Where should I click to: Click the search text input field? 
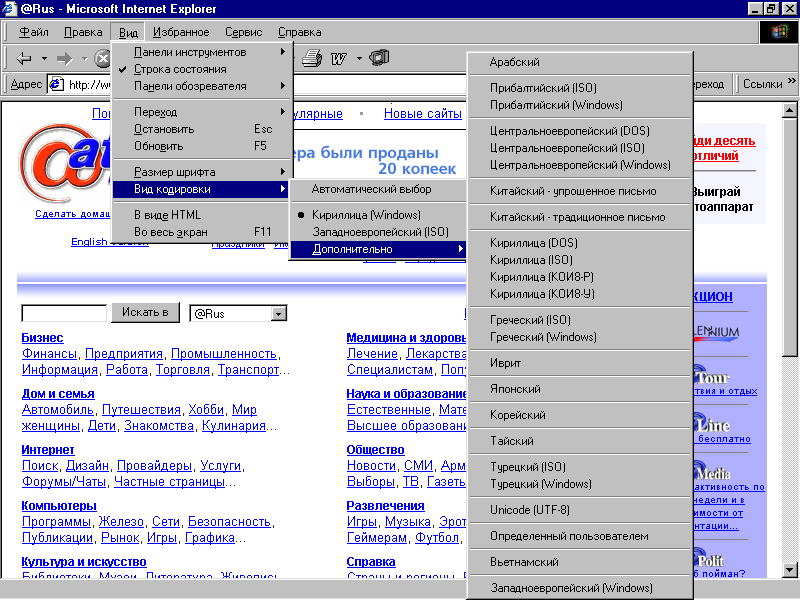[64, 313]
